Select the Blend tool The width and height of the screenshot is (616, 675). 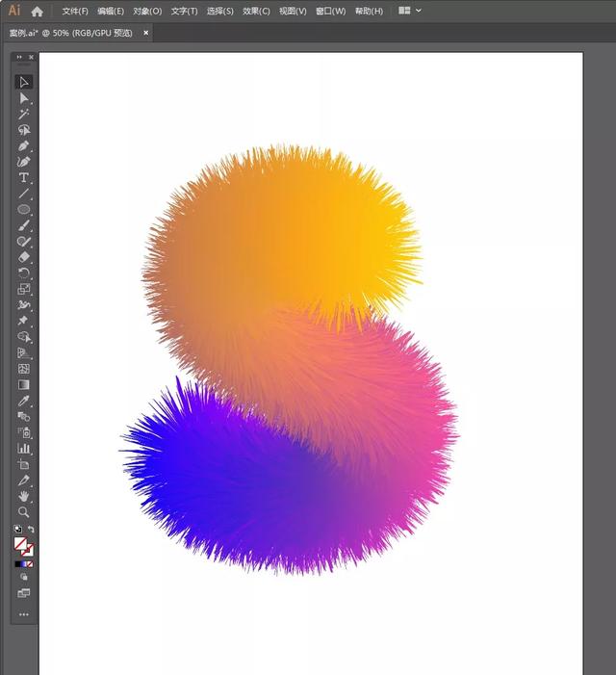[24, 417]
